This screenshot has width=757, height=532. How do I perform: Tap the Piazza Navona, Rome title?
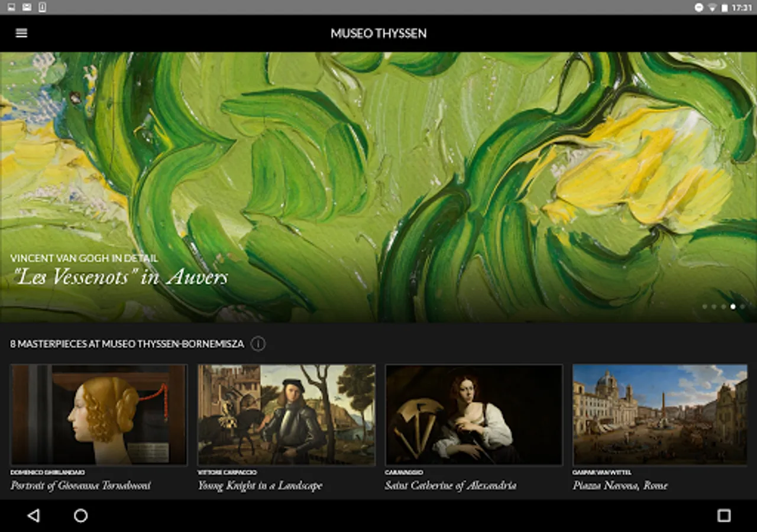[x=620, y=485]
